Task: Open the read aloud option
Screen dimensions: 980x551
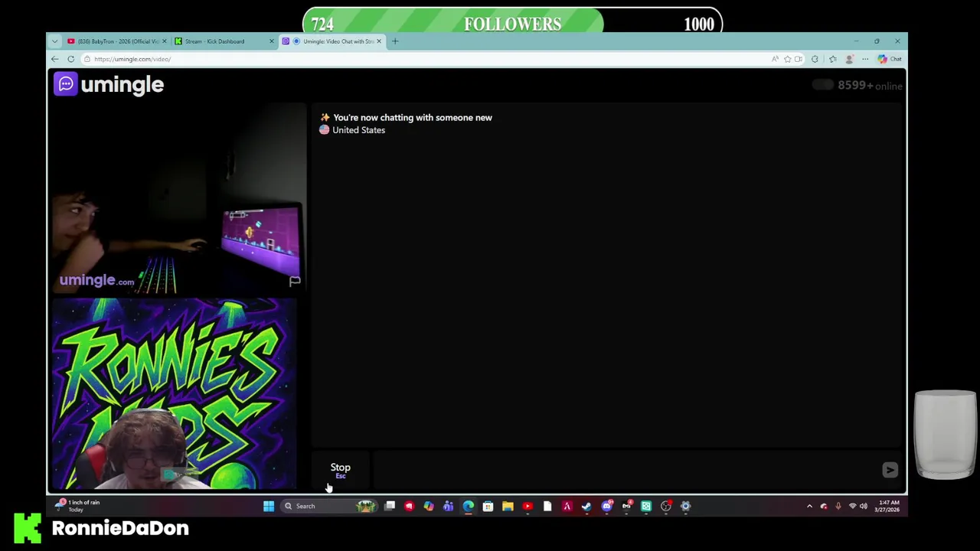Action: (x=775, y=59)
